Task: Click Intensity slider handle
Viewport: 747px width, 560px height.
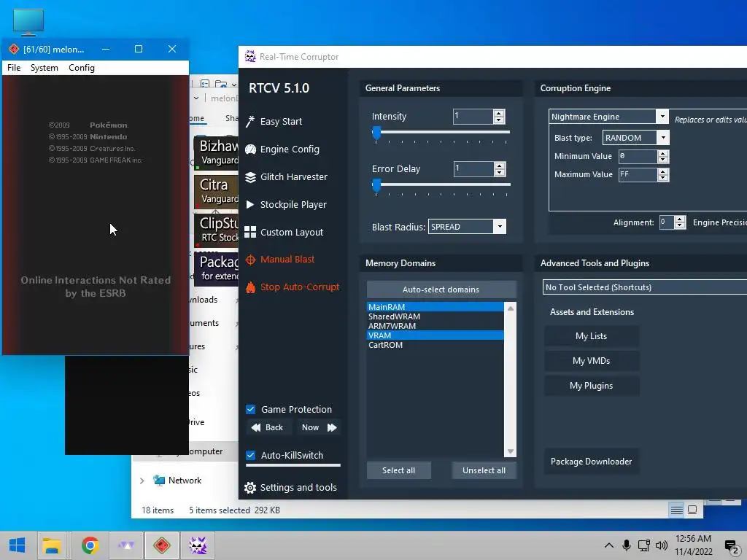Action: click(376, 133)
